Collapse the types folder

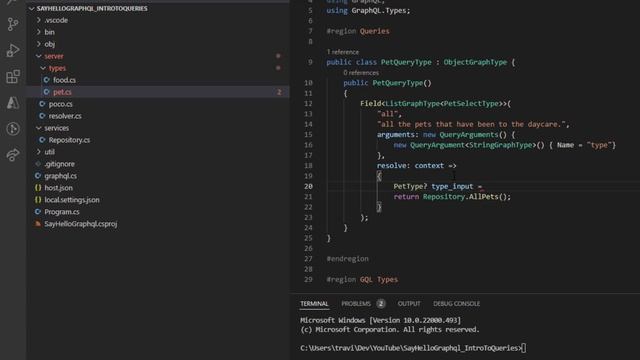(x=57, y=68)
